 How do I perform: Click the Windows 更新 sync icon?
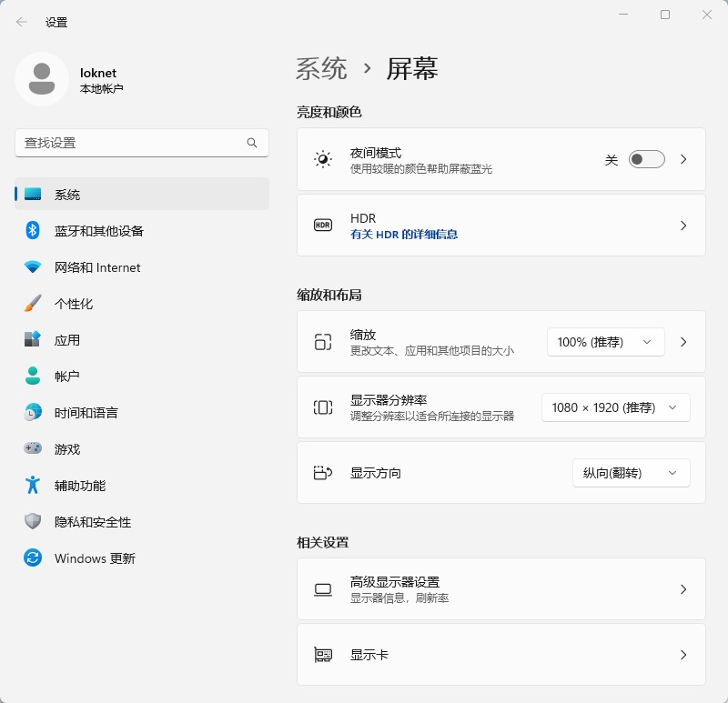[33, 557]
